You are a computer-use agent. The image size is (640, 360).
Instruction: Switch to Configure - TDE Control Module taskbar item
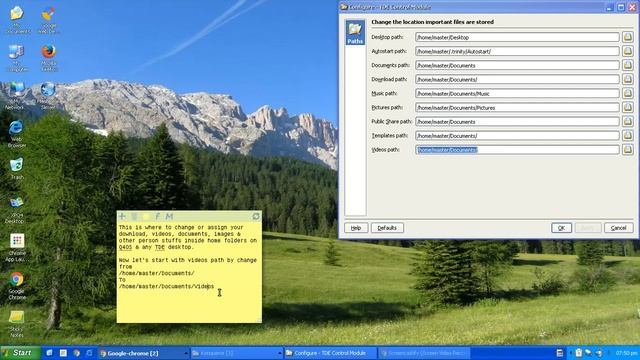point(330,353)
